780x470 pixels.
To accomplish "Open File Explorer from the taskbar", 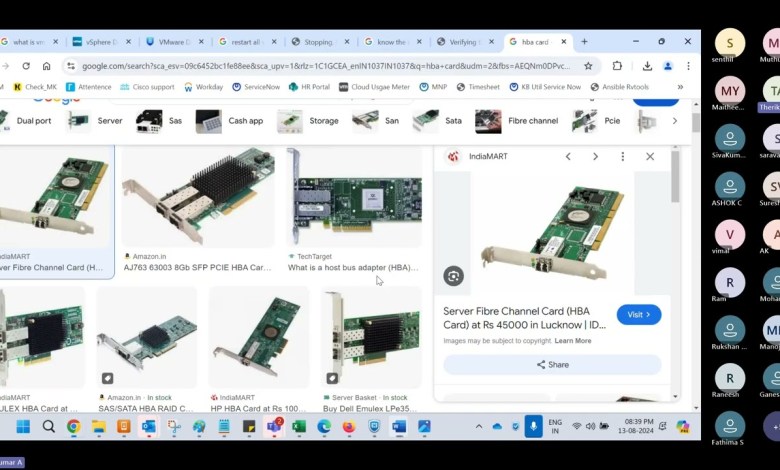I will [98, 426].
